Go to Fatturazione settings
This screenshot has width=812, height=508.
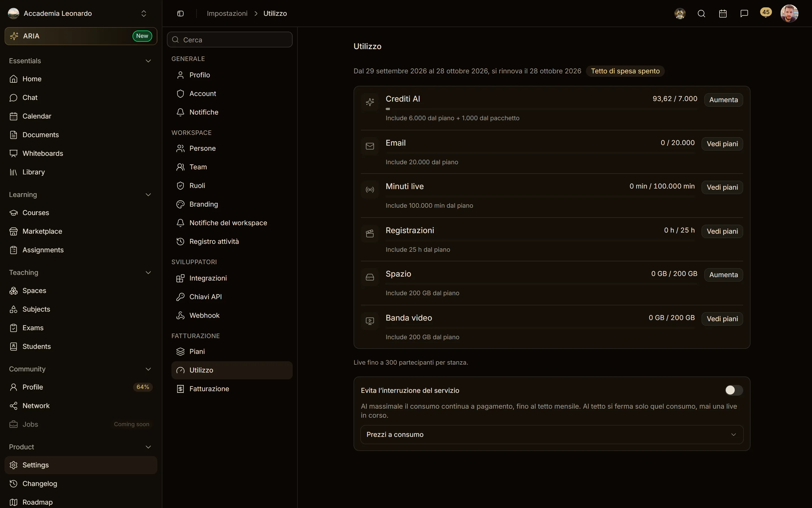point(232,389)
